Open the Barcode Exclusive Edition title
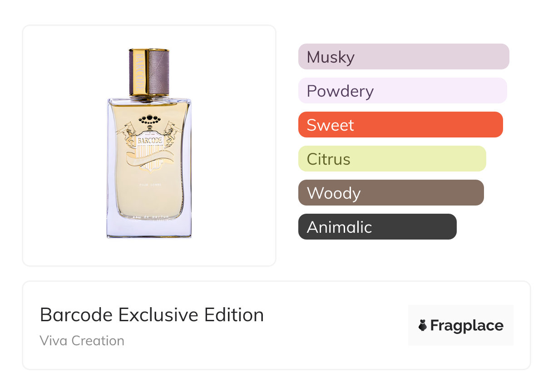Image resolution: width=553 pixels, height=392 pixels. click(x=152, y=315)
